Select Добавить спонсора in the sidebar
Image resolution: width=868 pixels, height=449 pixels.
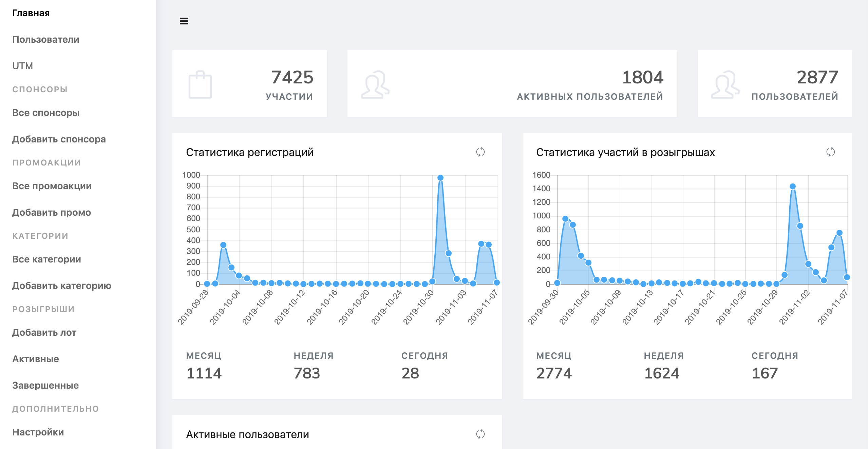pos(59,139)
